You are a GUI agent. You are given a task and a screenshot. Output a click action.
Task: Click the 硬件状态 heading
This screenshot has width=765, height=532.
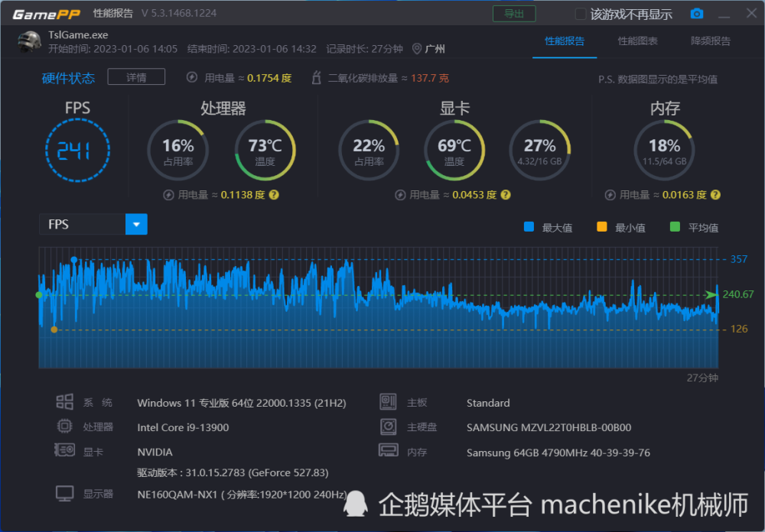[68, 78]
